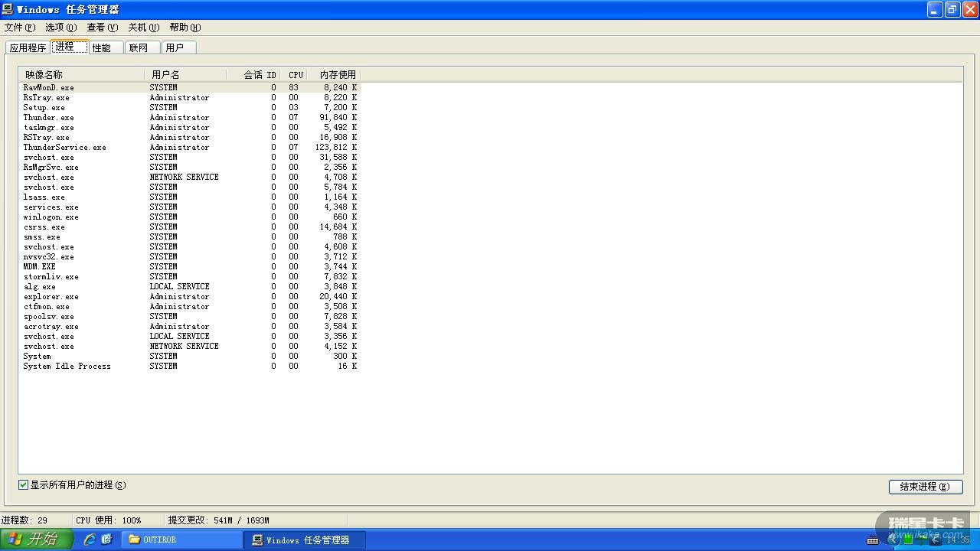This screenshot has height=551, width=980.
Task: Select the smss.exe process row
Action: coord(190,237)
